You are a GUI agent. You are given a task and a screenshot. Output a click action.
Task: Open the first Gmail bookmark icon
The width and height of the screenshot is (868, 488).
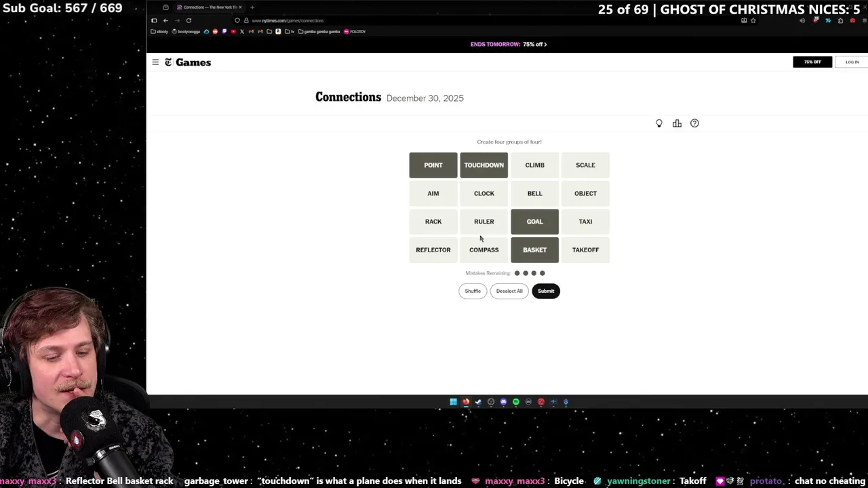pyautogui.click(x=251, y=31)
